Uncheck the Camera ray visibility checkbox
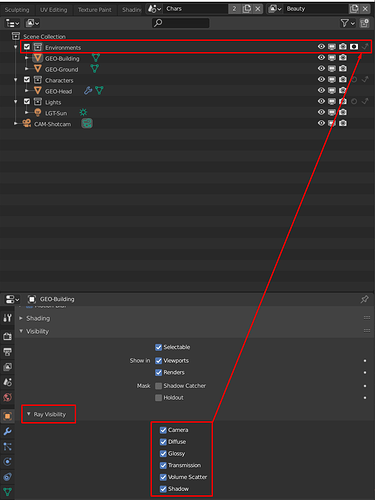375x500 pixels. [x=163, y=430]
